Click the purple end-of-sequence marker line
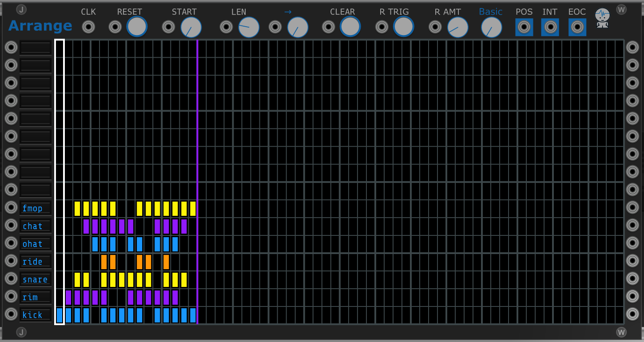 197,133
